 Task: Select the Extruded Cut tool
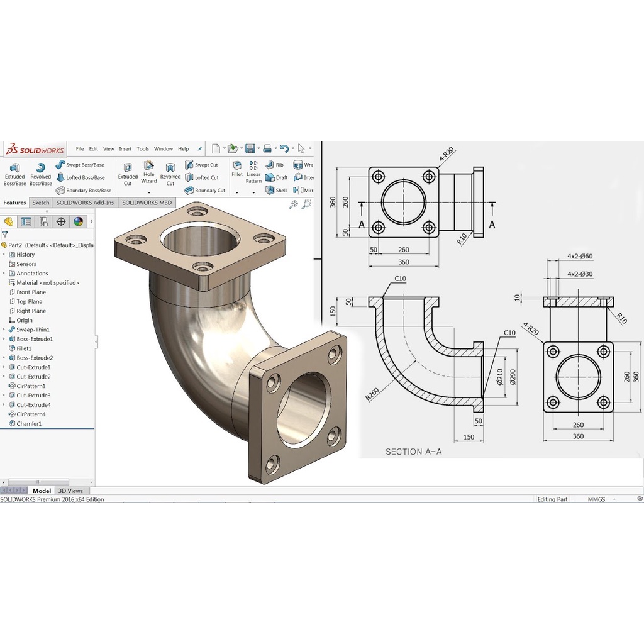(128, 174)
